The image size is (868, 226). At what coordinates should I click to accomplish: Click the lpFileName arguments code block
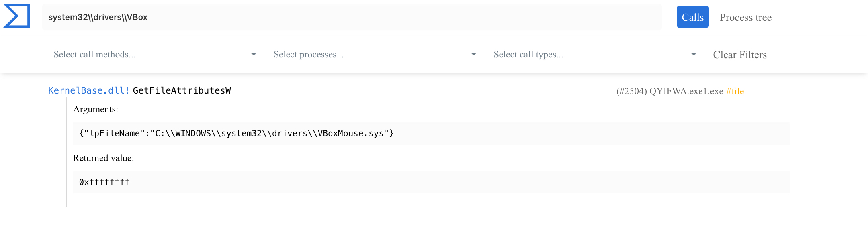(x=431, y=134)
